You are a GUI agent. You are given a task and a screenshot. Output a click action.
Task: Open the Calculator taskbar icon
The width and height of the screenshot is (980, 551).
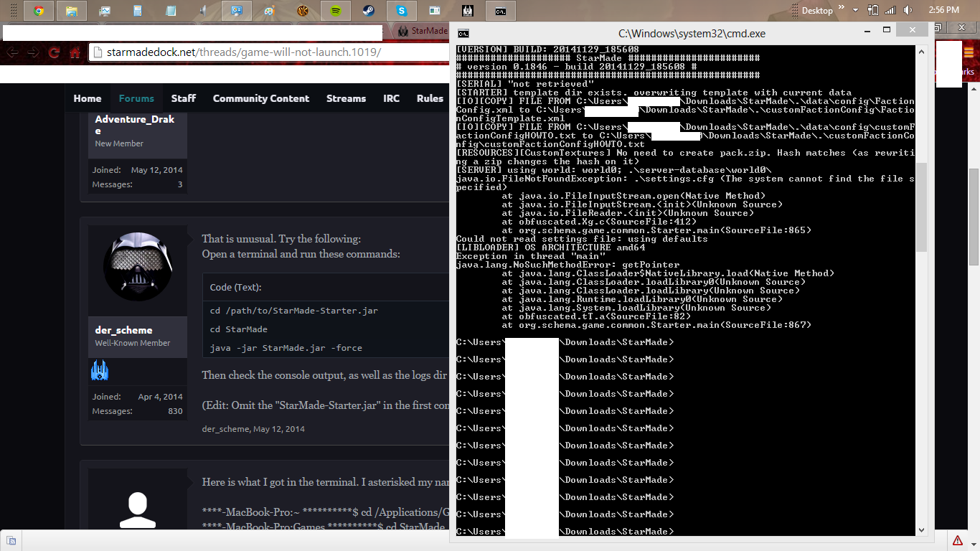point(138,11)
